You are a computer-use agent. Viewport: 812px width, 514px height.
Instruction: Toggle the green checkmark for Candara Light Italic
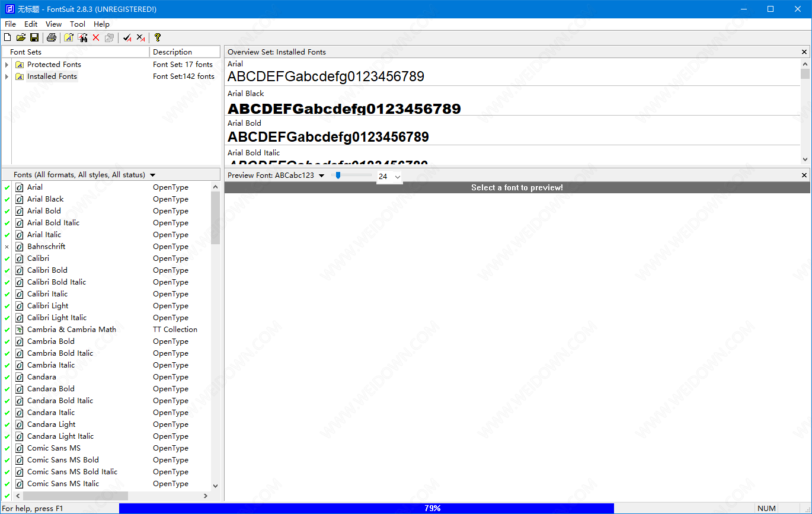click(7, 436)
